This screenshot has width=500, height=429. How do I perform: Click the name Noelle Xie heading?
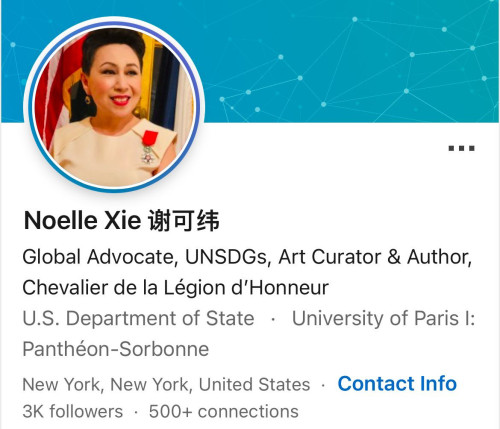point(82,220)
